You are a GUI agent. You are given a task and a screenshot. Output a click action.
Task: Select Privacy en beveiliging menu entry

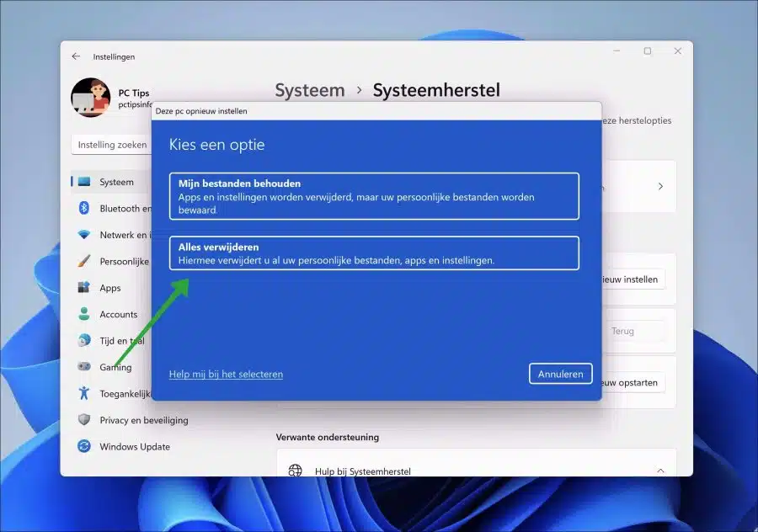tap(144, 420)
